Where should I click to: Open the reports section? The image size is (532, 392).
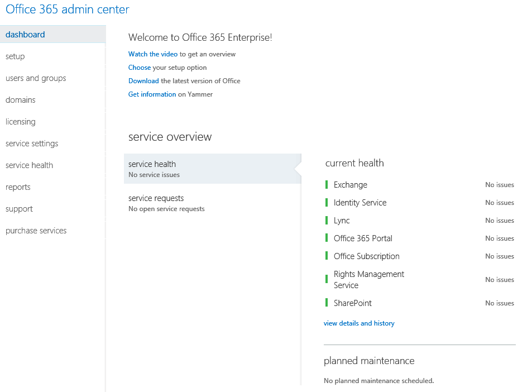click(18, 187)
